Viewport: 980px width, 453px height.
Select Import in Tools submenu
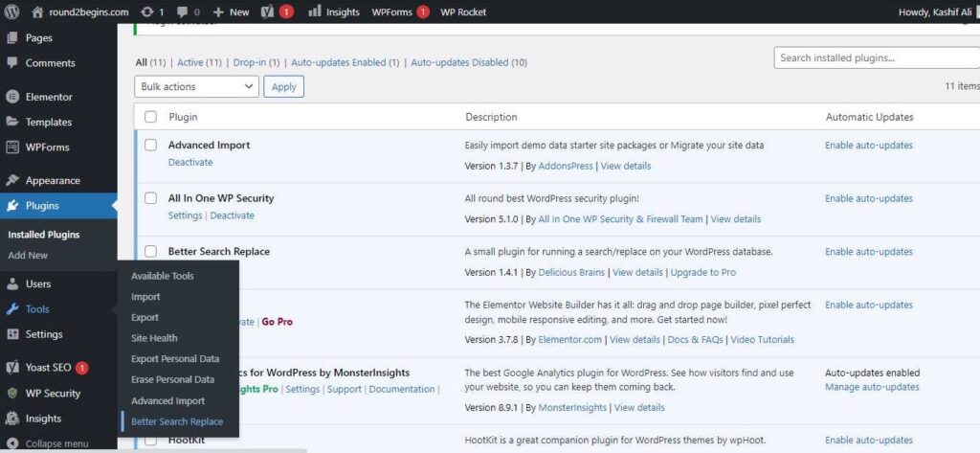[145, 297]
